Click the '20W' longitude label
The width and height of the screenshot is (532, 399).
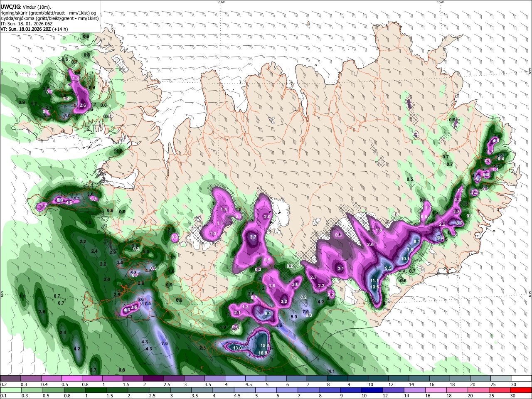[221, 2]
